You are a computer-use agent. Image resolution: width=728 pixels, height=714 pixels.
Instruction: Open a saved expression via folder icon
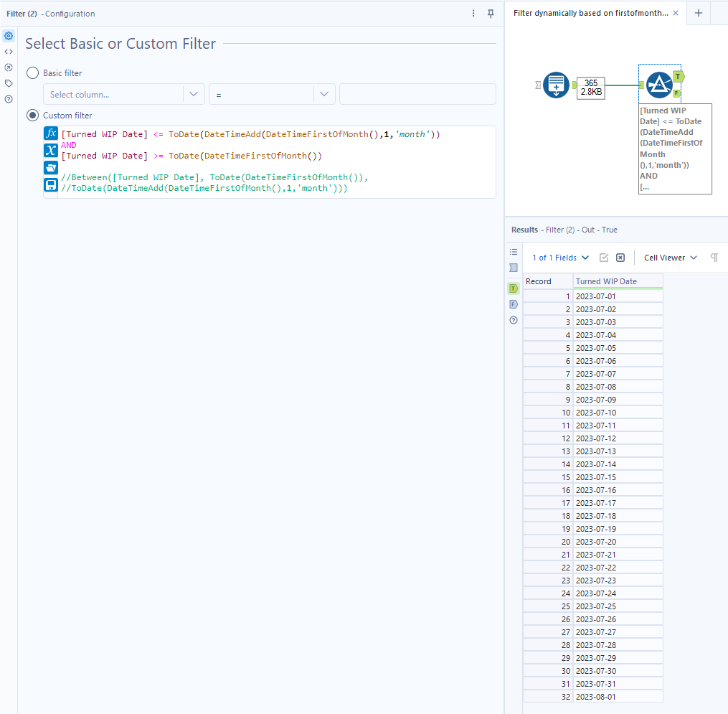tap(50, 167)
